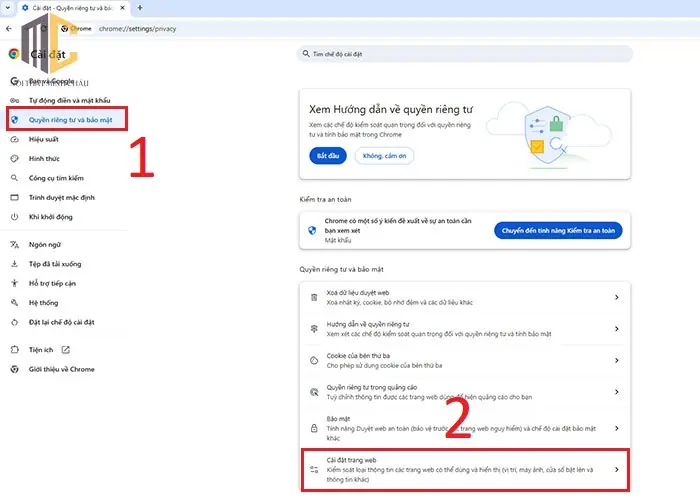Image resolution: width=700 pixels, height=500 pixels.
Task: Click browser window icon beside Trình duyệt mặc định
Action: (x=14, y=197)
